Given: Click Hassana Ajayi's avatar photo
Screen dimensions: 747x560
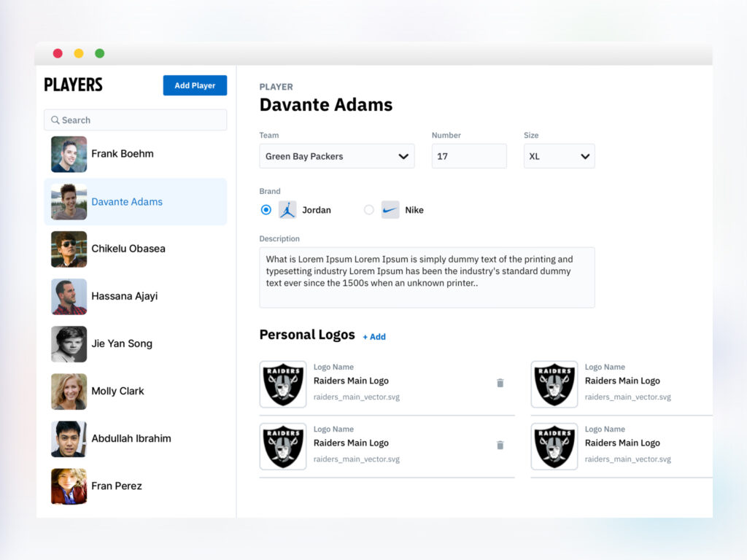Looking at the screenshot, I should pyautogui.click(x=69, y=297).
